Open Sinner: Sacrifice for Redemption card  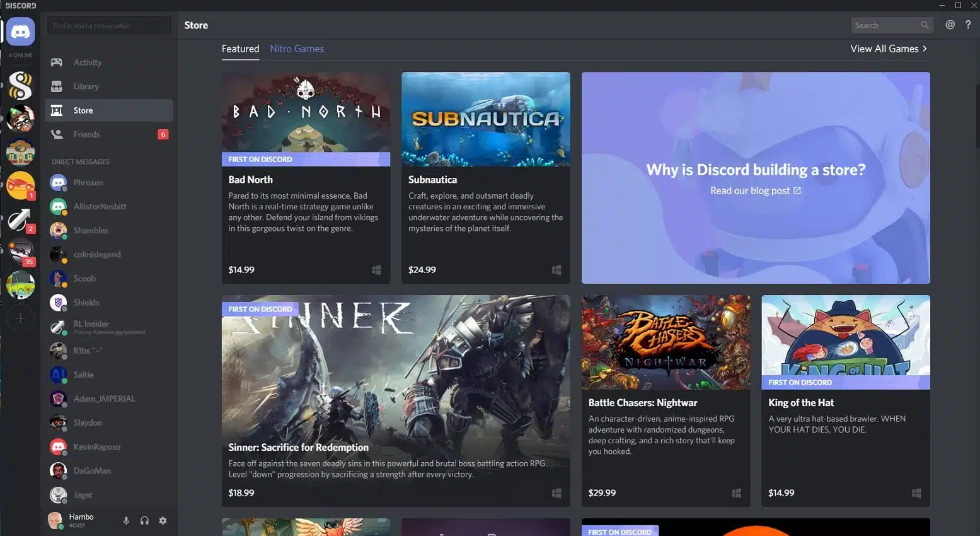click(396, 401)
